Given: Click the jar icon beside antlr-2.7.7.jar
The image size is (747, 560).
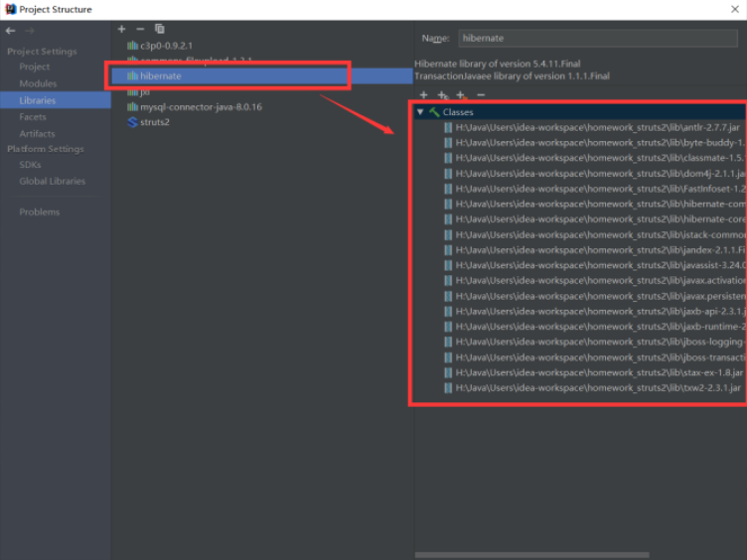Looking at the screenshot, I should [448, 128].
